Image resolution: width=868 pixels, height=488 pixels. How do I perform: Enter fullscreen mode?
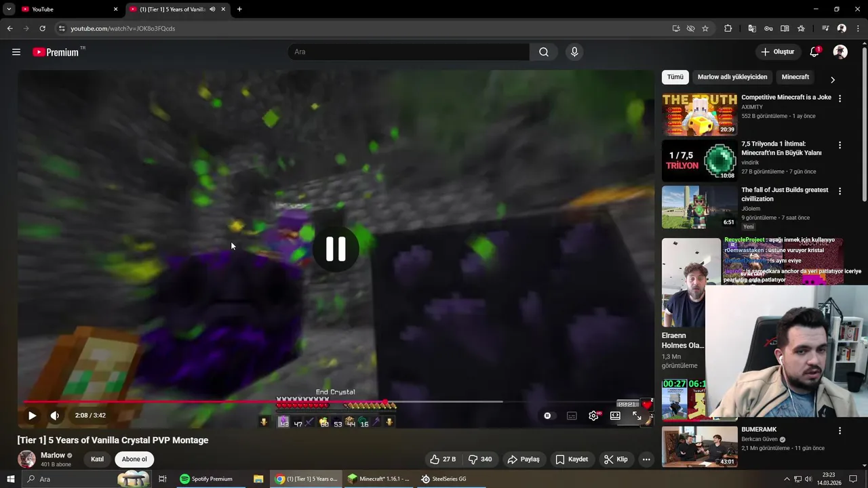pos(637,415)
